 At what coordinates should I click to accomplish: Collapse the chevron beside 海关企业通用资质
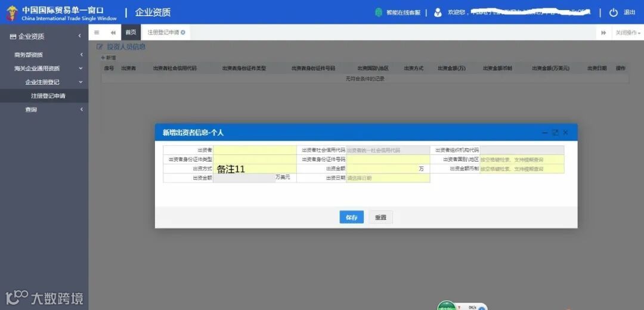click(81, 69)
